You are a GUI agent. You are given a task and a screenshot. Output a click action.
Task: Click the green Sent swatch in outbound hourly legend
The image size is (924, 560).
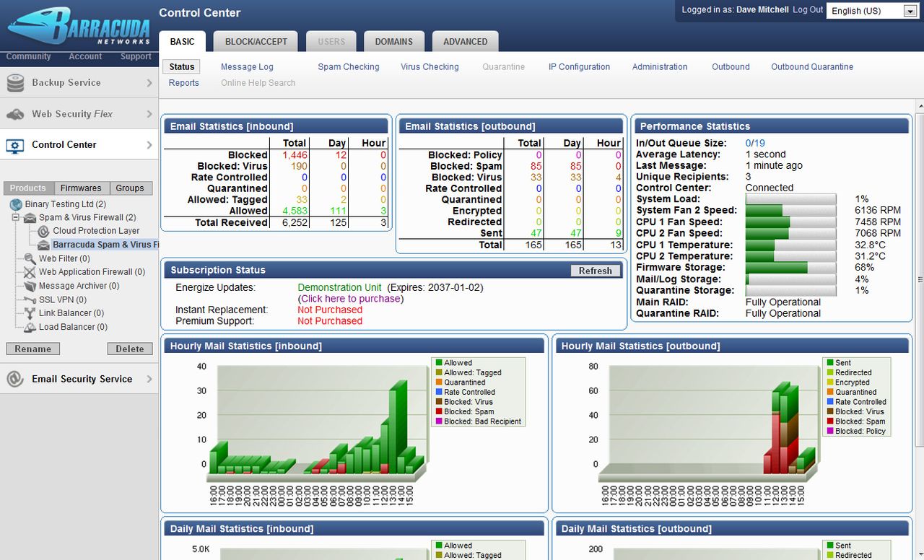pyautogui.click(x=829, y=363)
